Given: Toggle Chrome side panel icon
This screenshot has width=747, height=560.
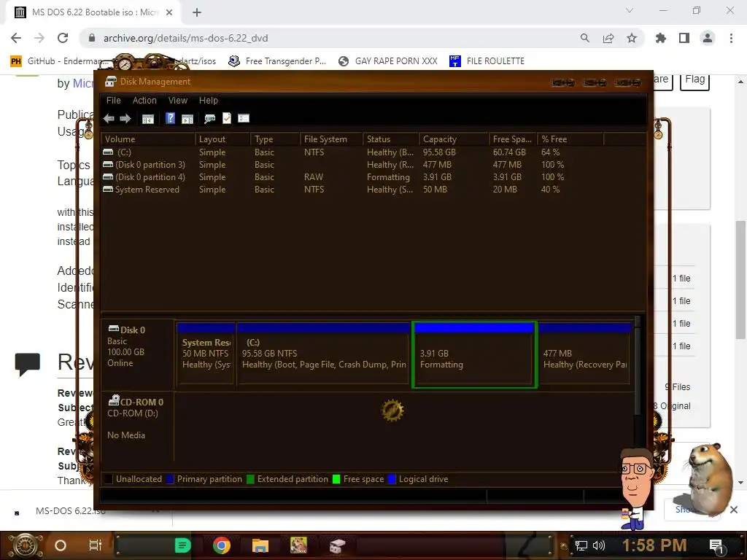Looking at the screenshot, I should pos(684,38).
